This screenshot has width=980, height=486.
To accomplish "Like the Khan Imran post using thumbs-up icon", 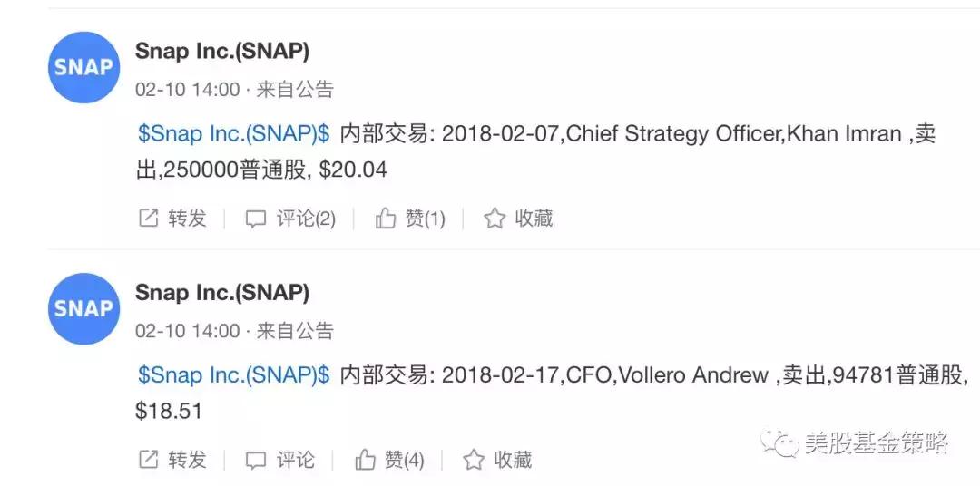I will pyautogui.click(x=386, y=219).
